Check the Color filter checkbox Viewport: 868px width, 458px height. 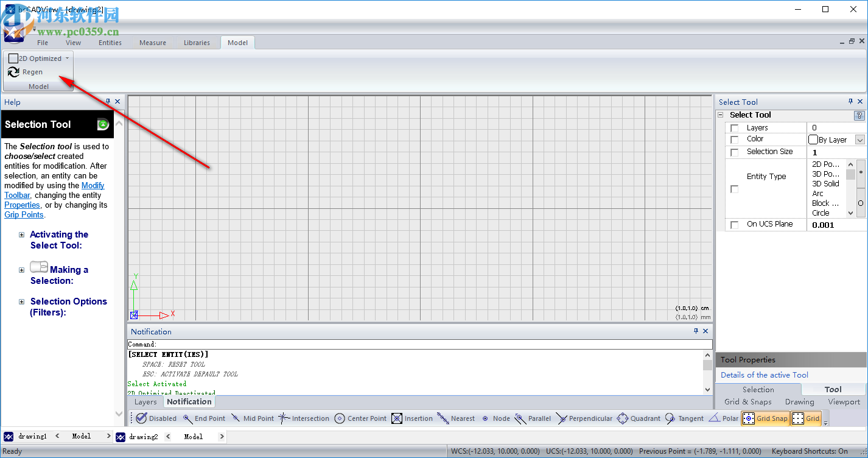[735, 139]
